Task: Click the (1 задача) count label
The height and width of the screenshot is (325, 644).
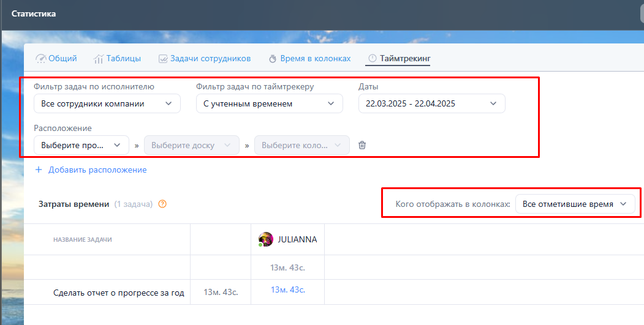Action: [x=134, y=204]
